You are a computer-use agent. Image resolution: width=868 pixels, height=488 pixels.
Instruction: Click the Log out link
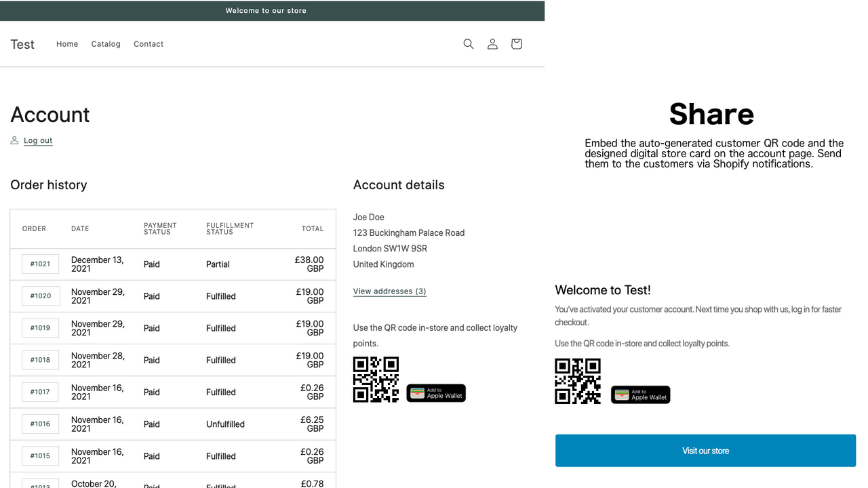[38, 140]
